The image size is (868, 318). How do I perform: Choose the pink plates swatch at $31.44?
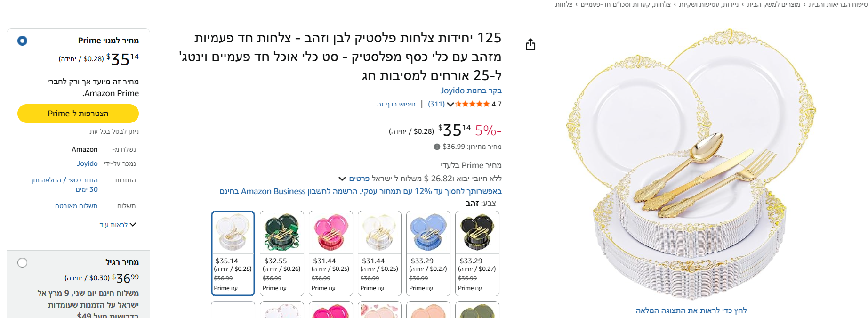click(x=331, y=253)
